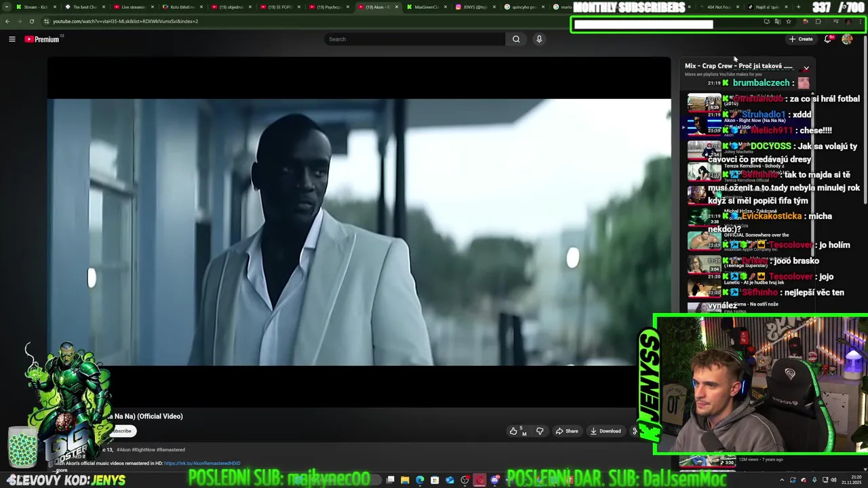Open volume control in system tray
The width and height of the screenshot is (868, 488).
click(832, 481)
